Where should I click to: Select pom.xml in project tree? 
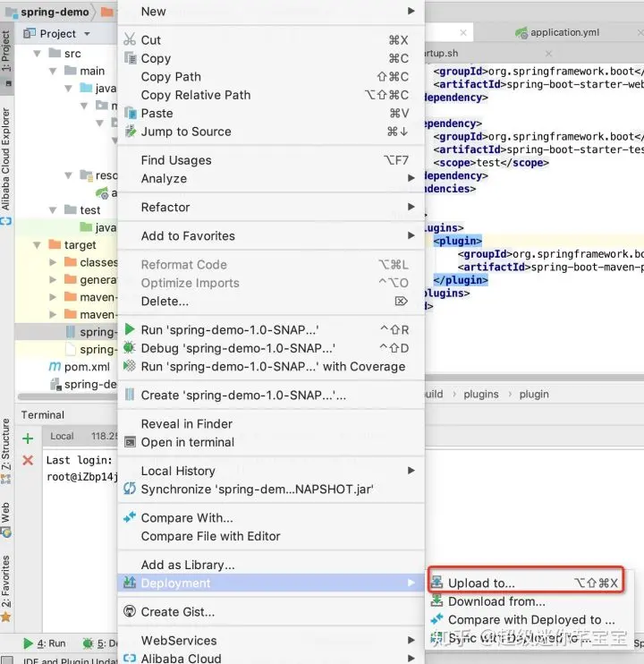pos(87,367)
